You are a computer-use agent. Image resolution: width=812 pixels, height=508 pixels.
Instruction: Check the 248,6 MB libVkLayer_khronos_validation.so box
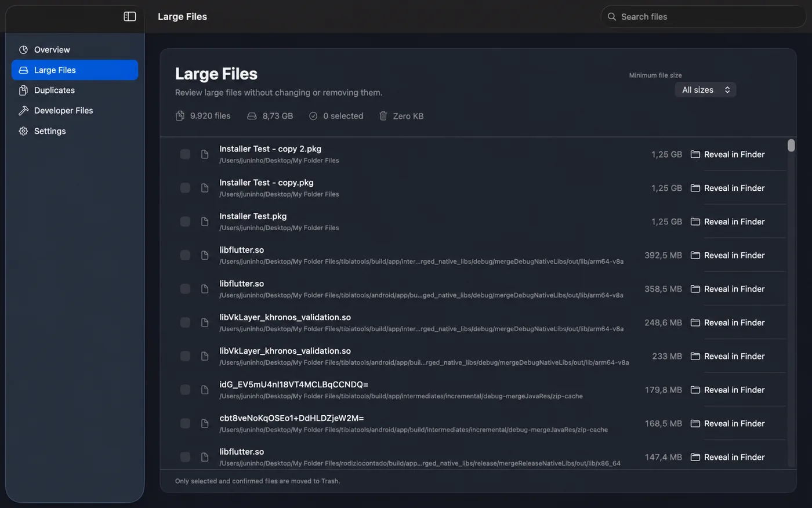click(185, 322)
